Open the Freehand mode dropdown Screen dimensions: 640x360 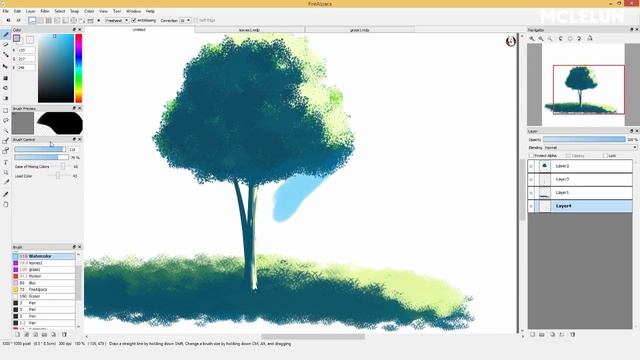click(x=117, y=20)
